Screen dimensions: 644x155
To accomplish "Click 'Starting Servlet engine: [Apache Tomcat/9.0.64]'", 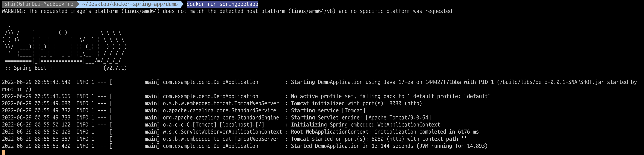I will pyautogui.click(x=361, y=118).
